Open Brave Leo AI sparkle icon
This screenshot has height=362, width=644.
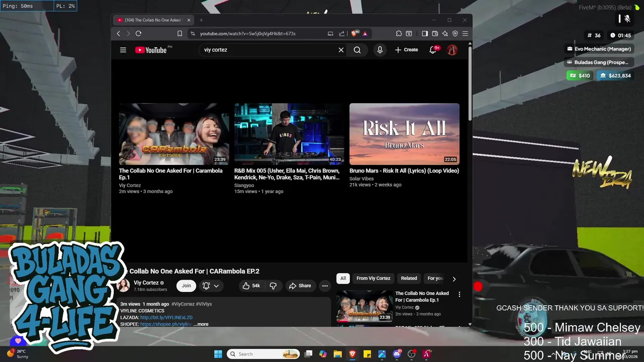445,34
